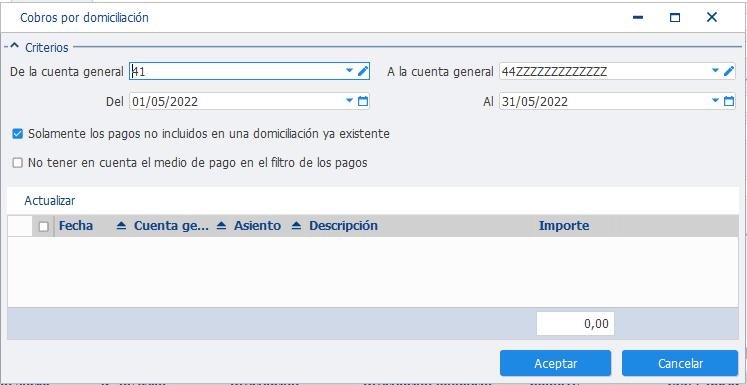Sort by Fecha column arrow
The image size is (747, 385).
tap(121, 226)
